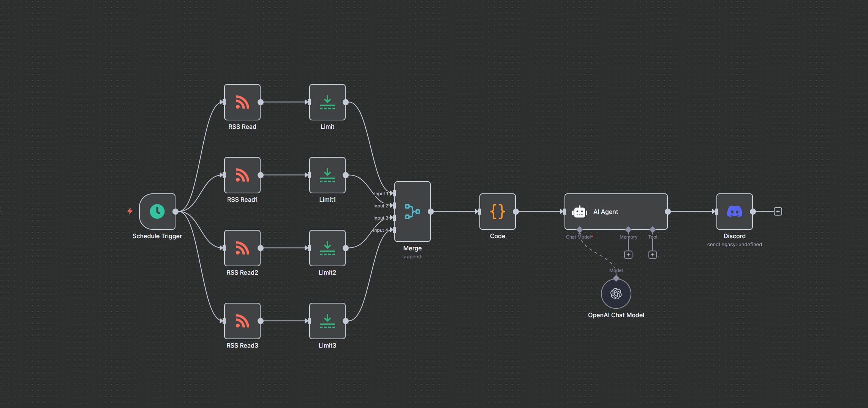This screenshot has height=408, width=868.
Task: Click the AI Agent Memory diamond connector
Action: pyautogui.click(x=628, y=229)
